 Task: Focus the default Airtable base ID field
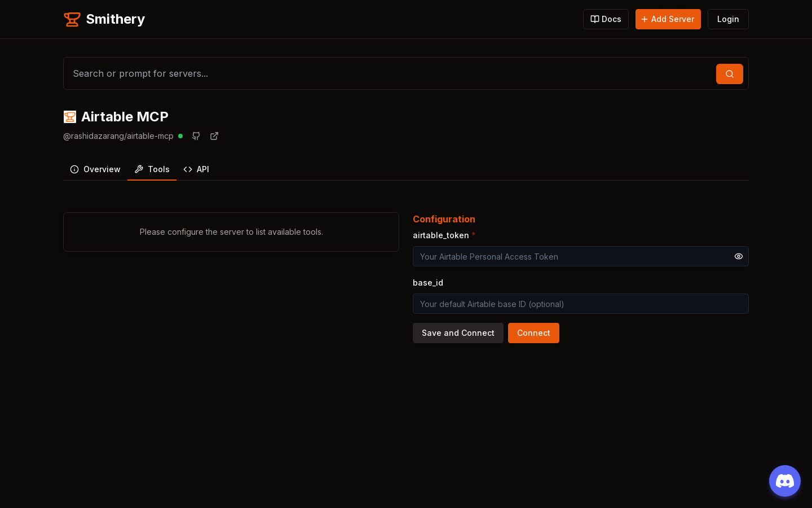click(x=581, y=304)
